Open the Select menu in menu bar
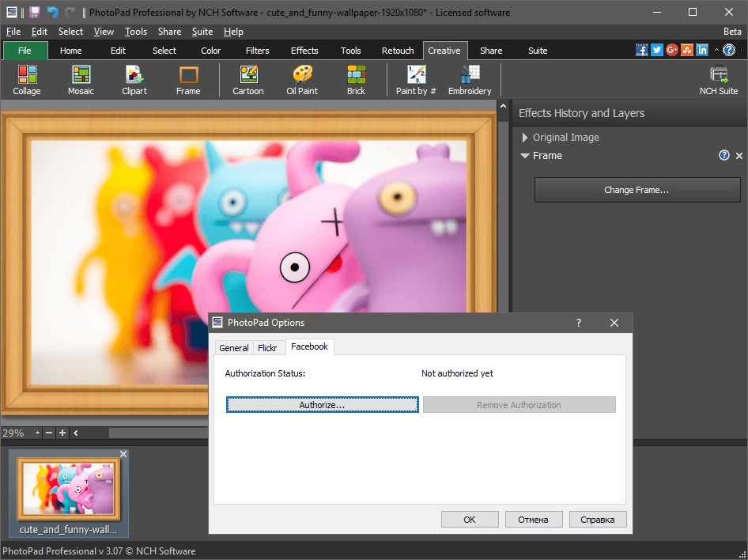The width and height of the screenshot is (748, 560). (x=70, y=32)
